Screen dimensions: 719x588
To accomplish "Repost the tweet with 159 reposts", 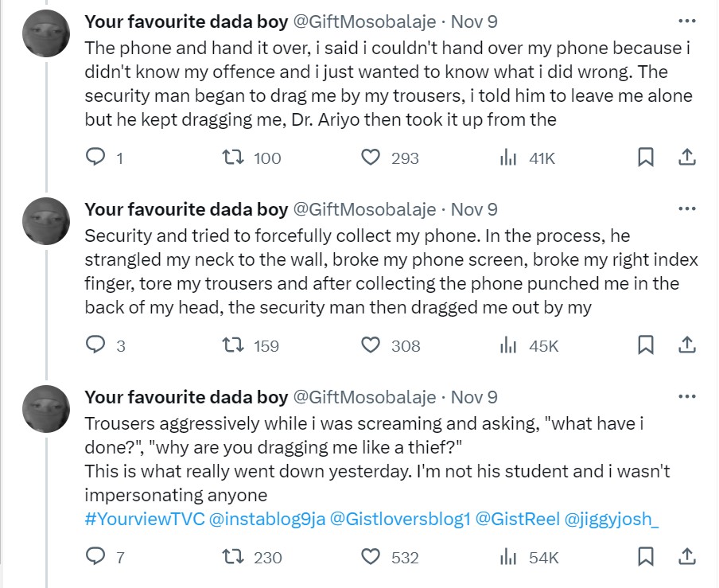I will coord(233,345).
